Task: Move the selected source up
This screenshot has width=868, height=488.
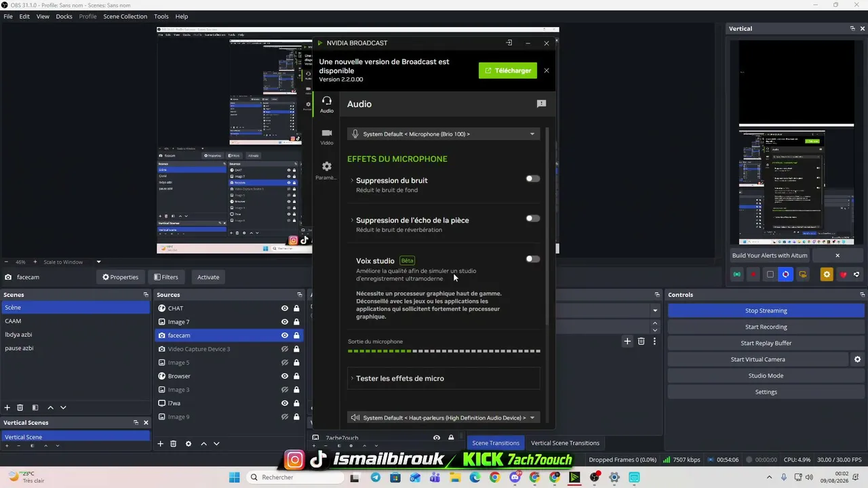Action: [203, 444]
